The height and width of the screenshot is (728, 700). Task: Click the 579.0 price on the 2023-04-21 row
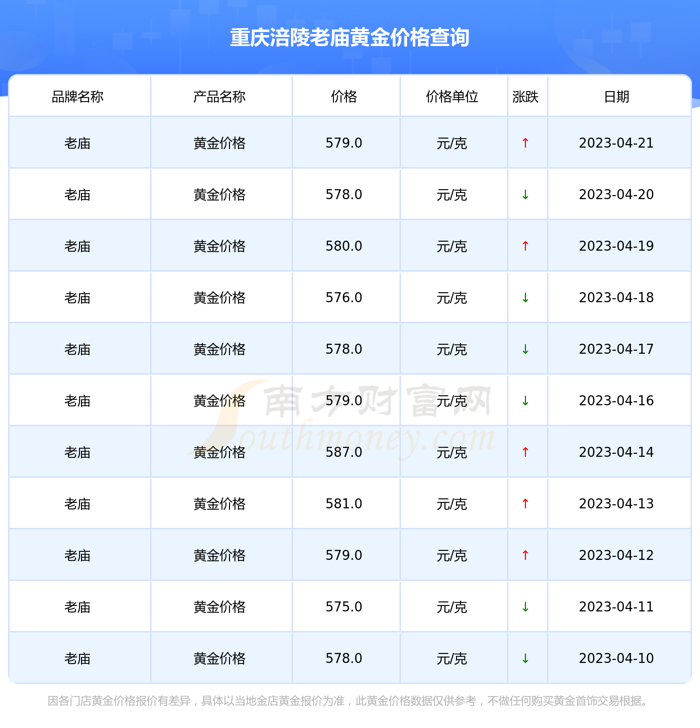tap(344, 143)
